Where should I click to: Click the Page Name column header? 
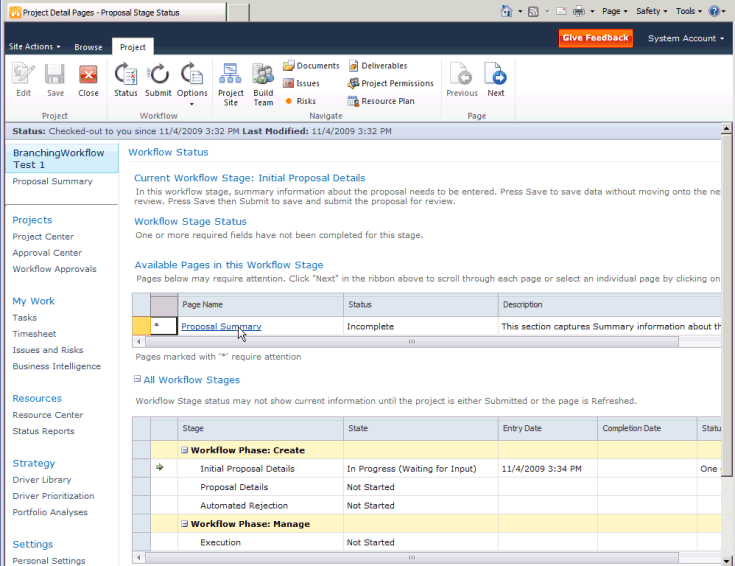(260, 304)
